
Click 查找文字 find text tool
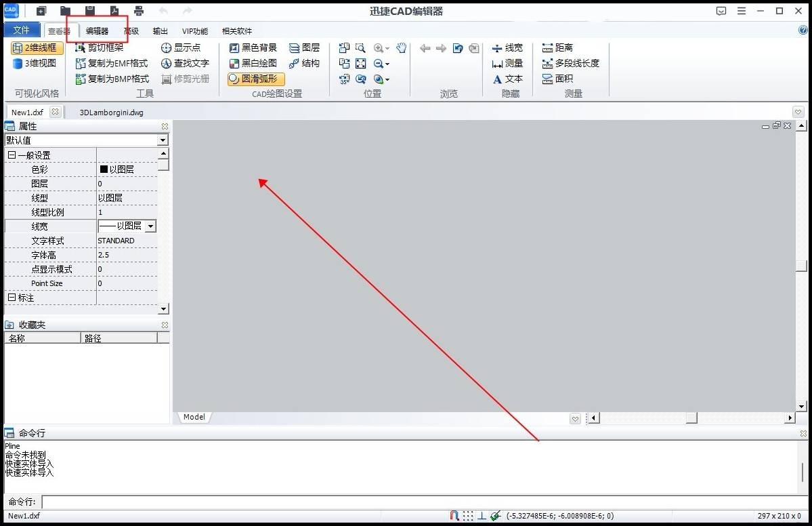coord(185,63)
